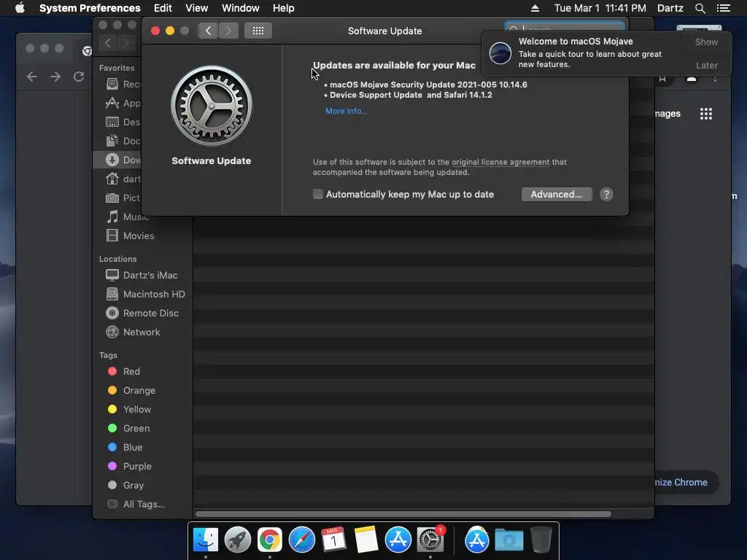
Task: Open the Window menu
Action: coord(241,8)
